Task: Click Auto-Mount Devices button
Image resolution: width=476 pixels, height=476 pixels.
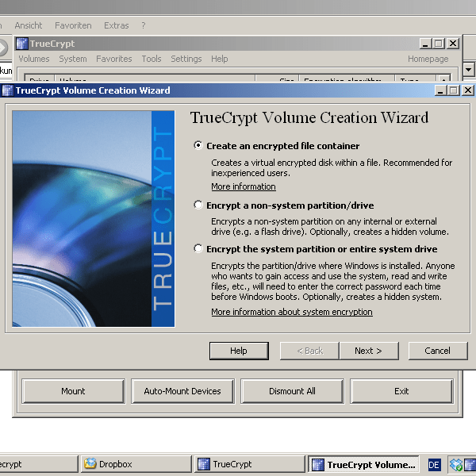Action: click(182, 391)
